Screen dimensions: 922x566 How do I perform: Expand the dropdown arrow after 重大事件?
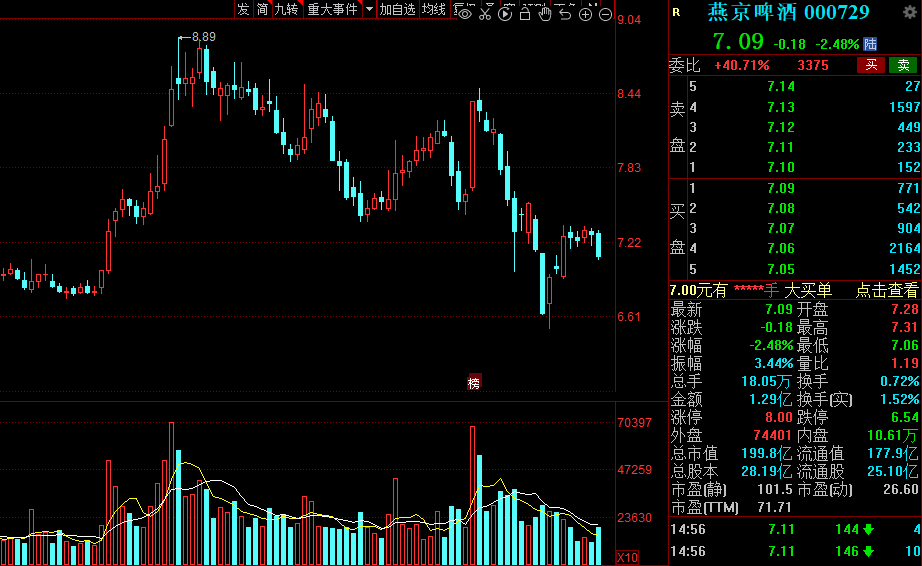(x=369, y=9)
